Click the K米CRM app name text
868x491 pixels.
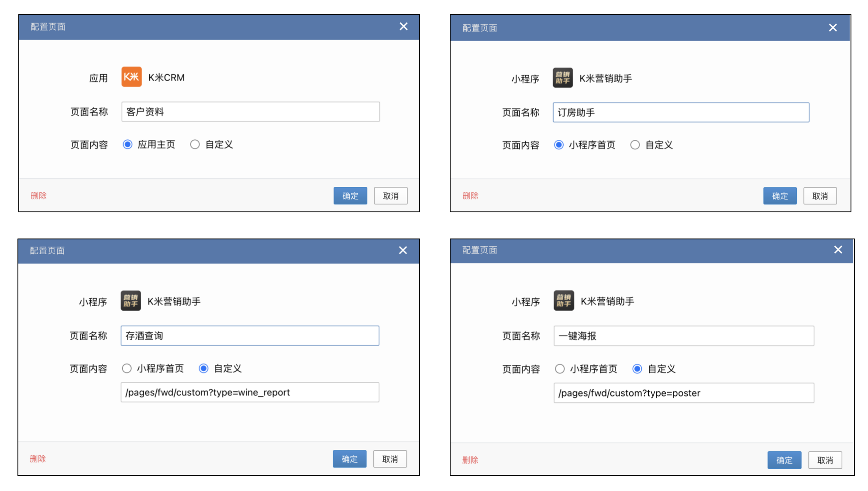point(166,77)
